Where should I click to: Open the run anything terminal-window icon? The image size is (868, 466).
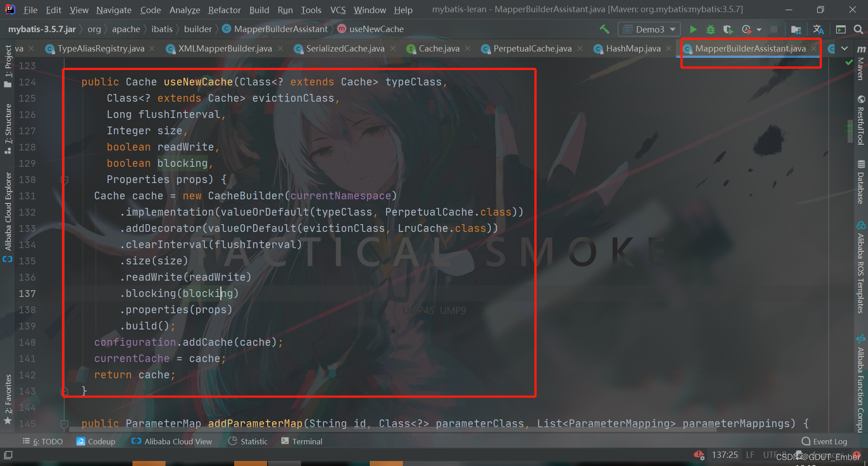841,29
